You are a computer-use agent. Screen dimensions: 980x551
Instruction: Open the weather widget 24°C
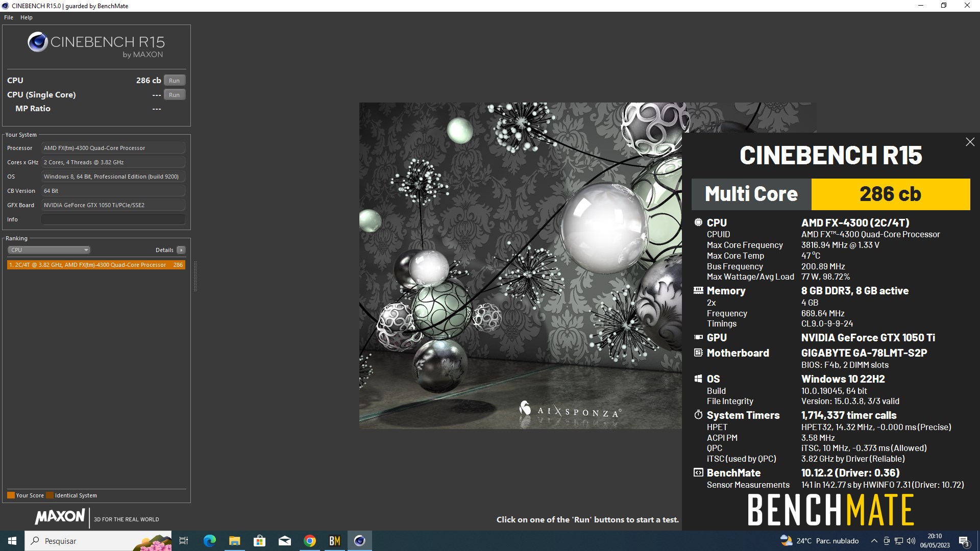coord(819,541)
